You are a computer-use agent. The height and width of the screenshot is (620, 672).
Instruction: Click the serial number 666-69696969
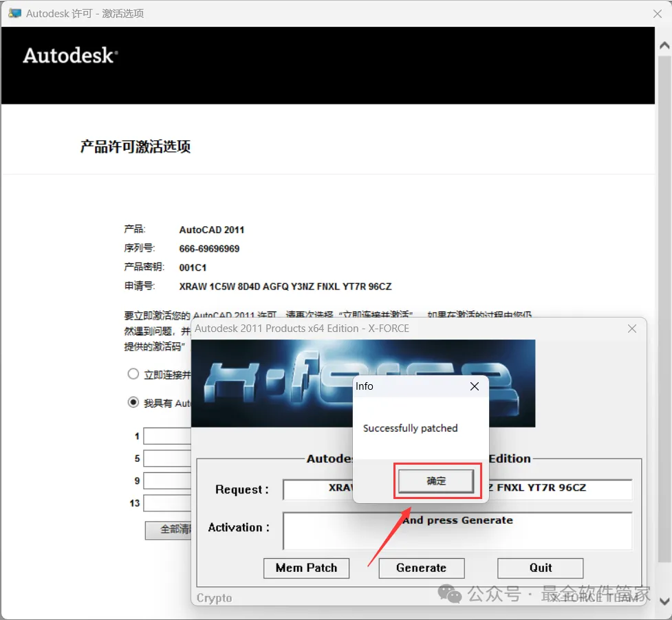[209, 249]
